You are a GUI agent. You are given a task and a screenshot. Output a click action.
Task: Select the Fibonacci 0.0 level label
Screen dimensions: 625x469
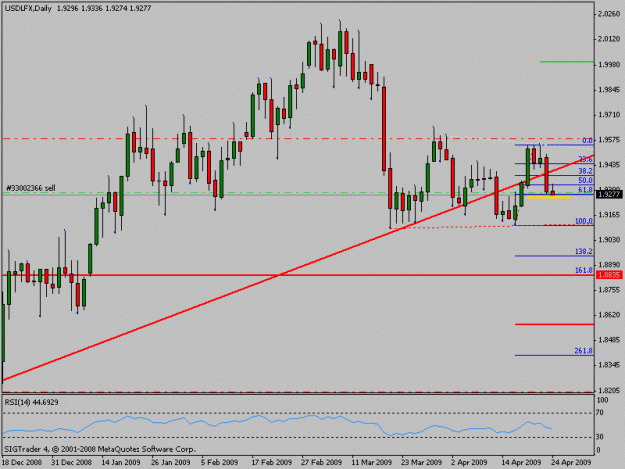click(587, 140)
